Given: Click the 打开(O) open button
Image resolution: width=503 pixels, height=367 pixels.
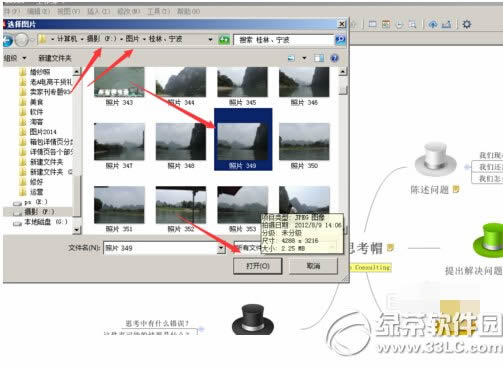Looking at the screenshot, I should (x=258, y=266).
